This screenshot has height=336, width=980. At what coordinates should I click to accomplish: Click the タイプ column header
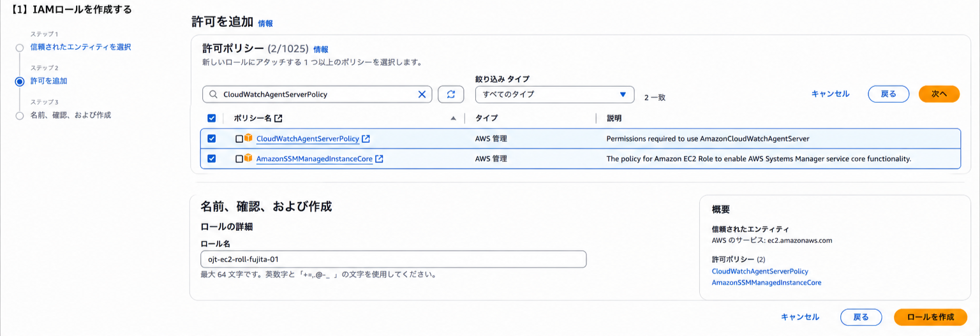pos(486,119)
